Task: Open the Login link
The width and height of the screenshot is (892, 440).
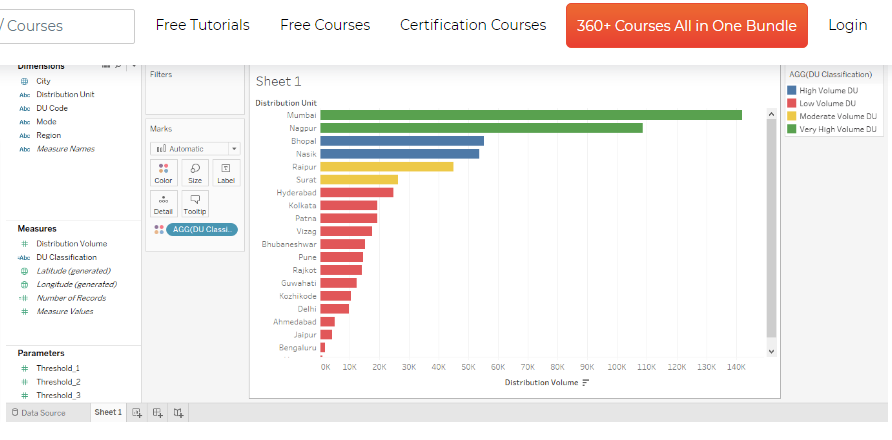Action: pos(848,25)
